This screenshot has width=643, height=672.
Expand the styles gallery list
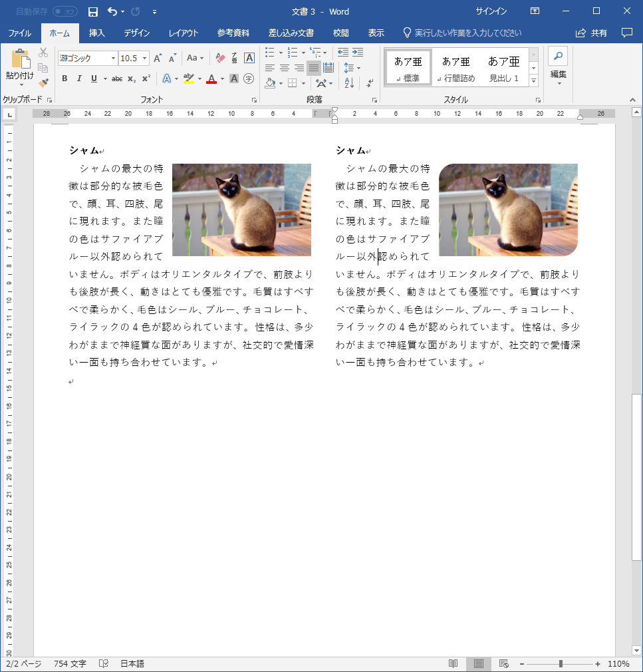pos(533,80)
